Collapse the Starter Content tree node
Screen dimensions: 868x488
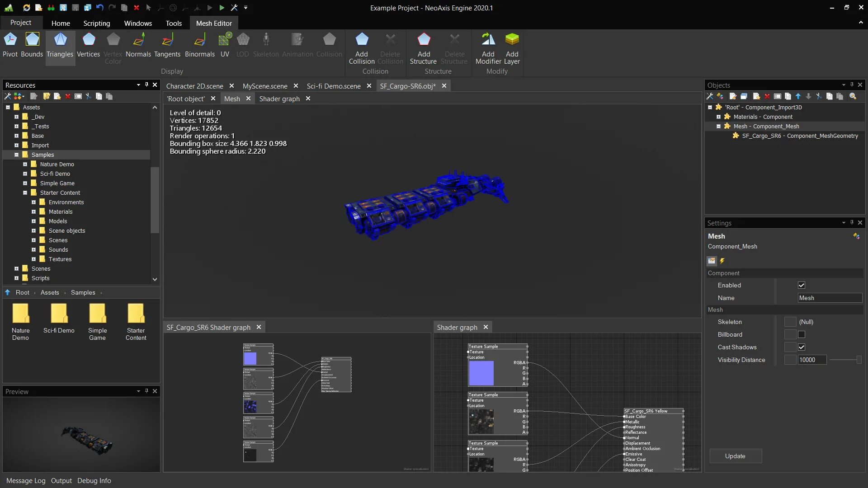pyautogui.click(x=25, y=193)
